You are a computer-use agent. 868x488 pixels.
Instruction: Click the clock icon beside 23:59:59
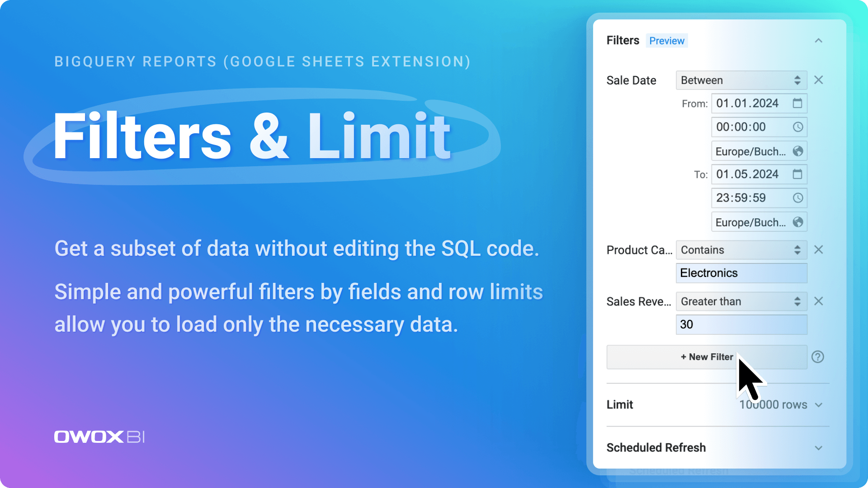[798, 197]
